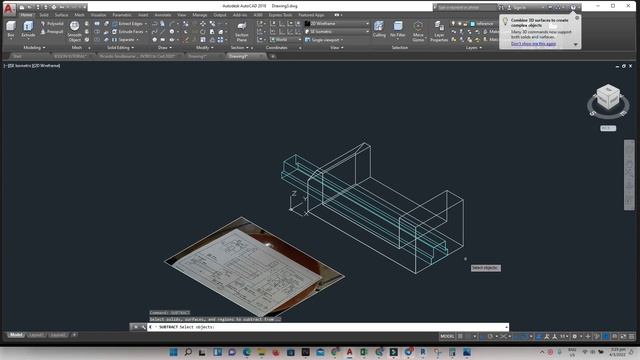Image resolution: width=640 pixels, height=360 pixels.
Task: Open the AutoCAD application menu button
Action: (x=9, y=9)
